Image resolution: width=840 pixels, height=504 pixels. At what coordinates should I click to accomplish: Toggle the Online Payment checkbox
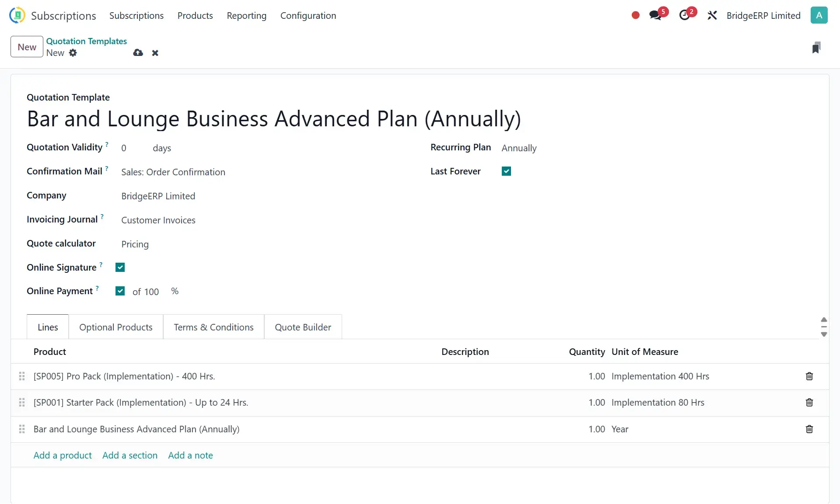tap(120, 291)
